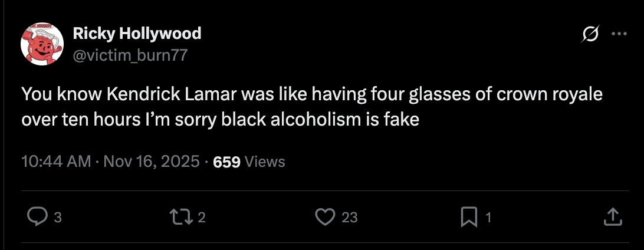Open Ricky Hollywood's profile from display name

tap(137, 34)
